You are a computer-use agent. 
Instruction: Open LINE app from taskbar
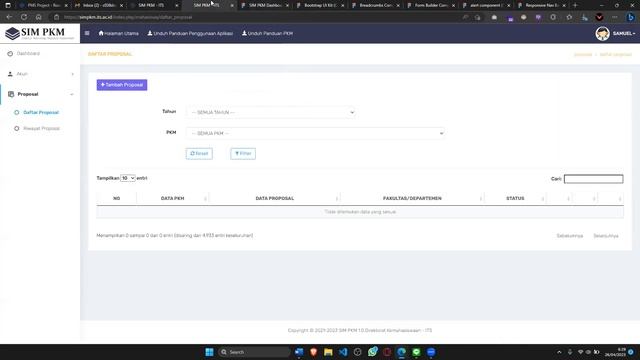pos(416,352)
